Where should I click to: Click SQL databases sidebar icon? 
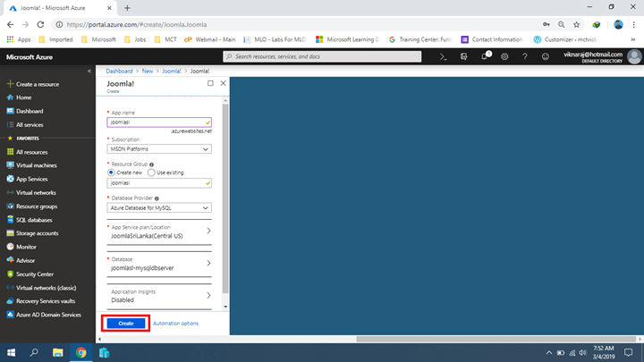click(x=10, y=220)
